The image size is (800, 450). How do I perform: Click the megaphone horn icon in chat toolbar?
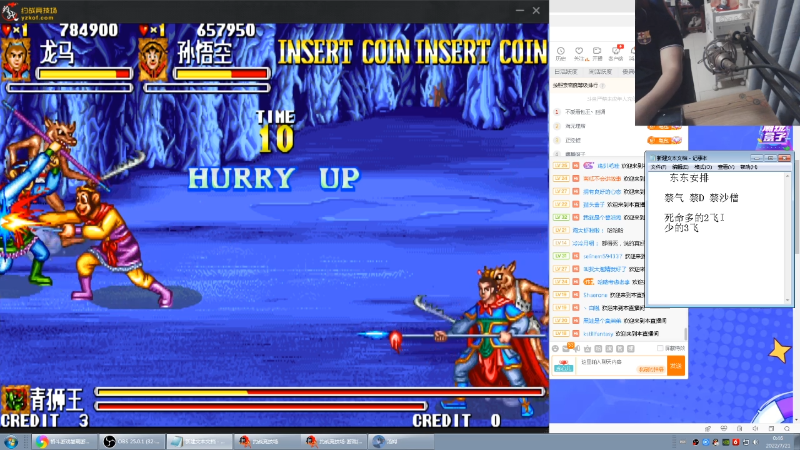577,348
